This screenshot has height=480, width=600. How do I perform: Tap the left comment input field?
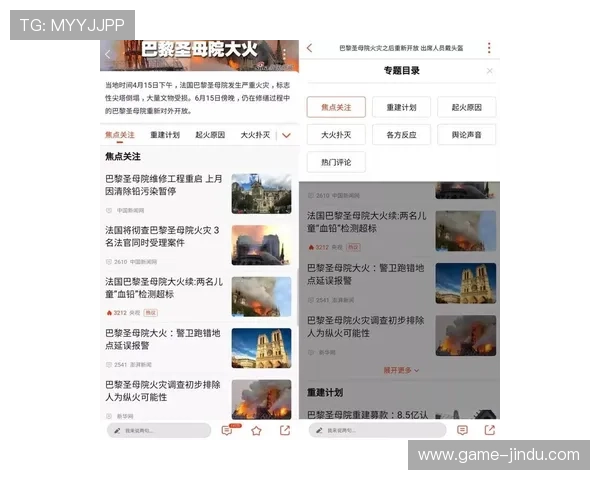tap(159, 431)
